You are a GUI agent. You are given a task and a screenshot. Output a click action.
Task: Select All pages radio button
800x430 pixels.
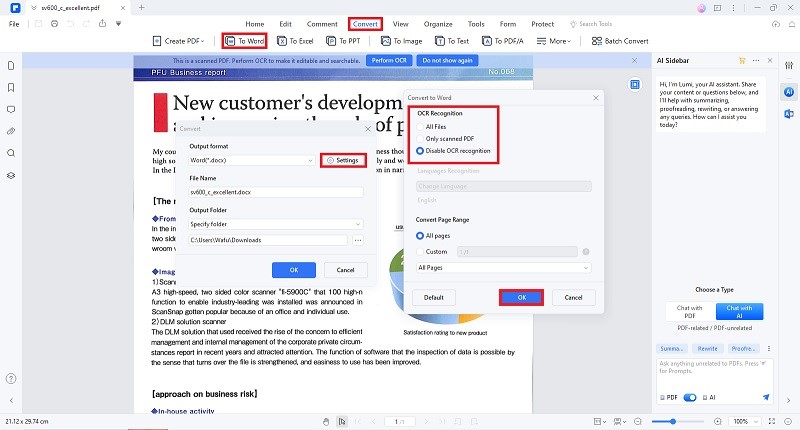coord(420,236)
